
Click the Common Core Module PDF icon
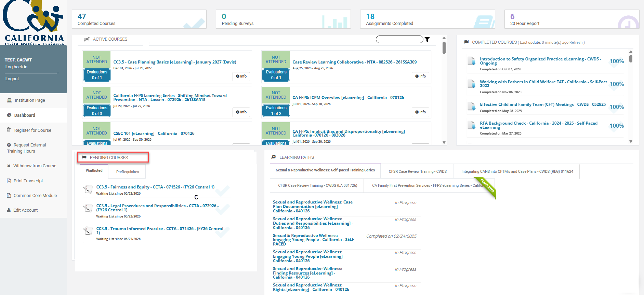[9, 195]
